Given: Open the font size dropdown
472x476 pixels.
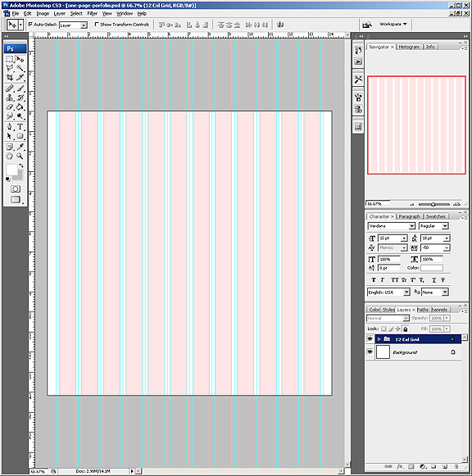Looking at the screenshot, I should point(404,238).
